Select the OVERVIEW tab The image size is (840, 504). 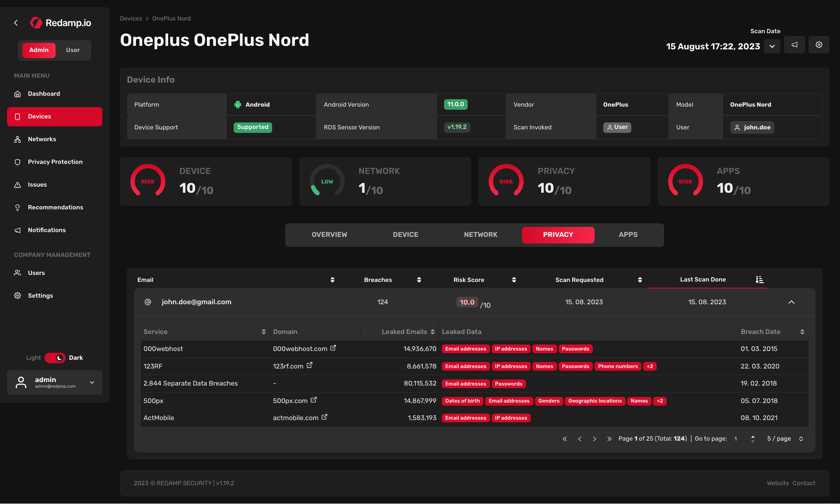click(329, 234)
